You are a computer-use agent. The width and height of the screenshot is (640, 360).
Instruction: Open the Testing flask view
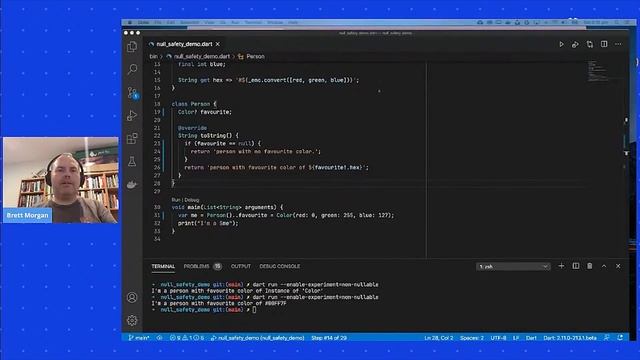(x=132, y=162)
